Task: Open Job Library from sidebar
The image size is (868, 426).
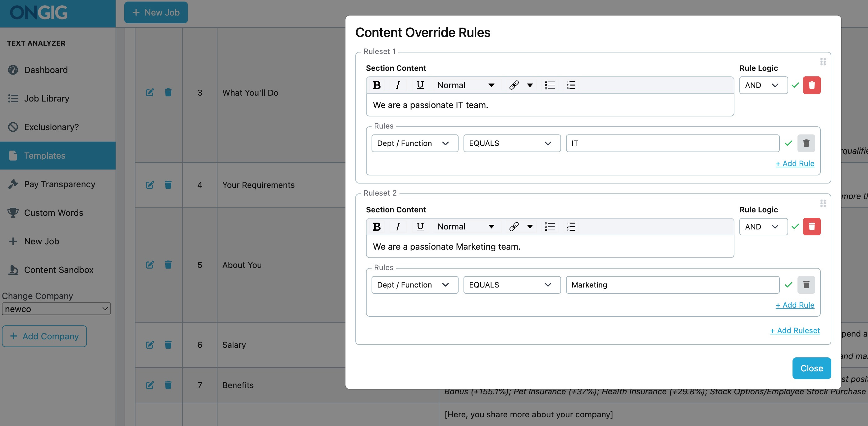Action: [47, 98]
